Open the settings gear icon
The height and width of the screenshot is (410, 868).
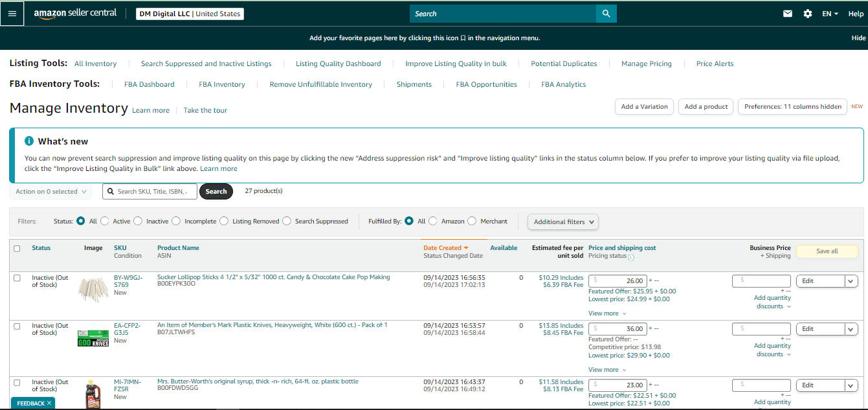coord(808,14)
